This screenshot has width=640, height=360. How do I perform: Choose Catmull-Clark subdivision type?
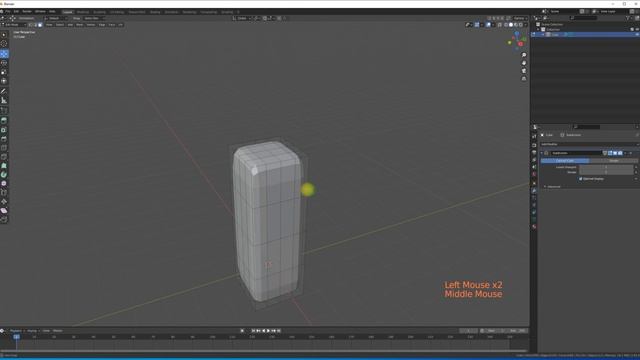(x=565, y=161)
